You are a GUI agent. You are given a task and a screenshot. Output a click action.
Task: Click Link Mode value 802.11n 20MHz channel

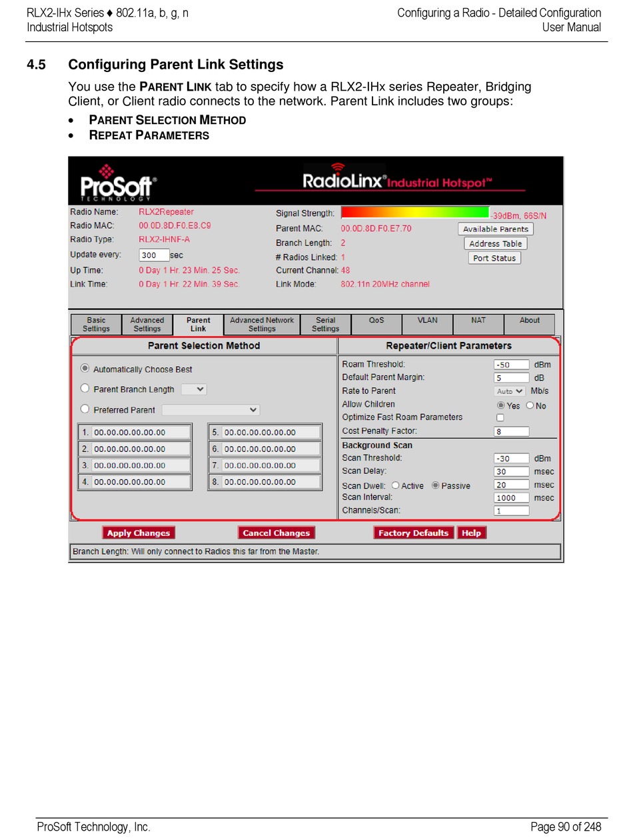[x=385, y=284]
